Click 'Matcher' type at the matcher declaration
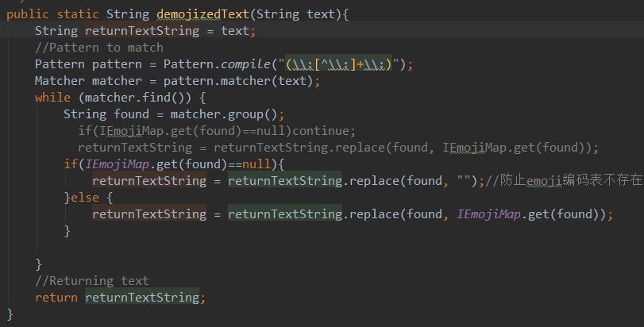644x327 pixels. tap(60, 81)
